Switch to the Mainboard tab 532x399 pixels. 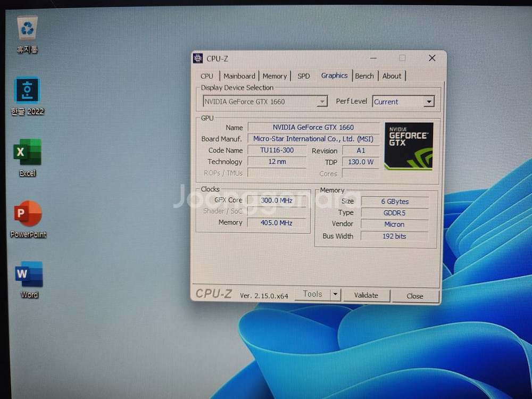pos(239,76)
